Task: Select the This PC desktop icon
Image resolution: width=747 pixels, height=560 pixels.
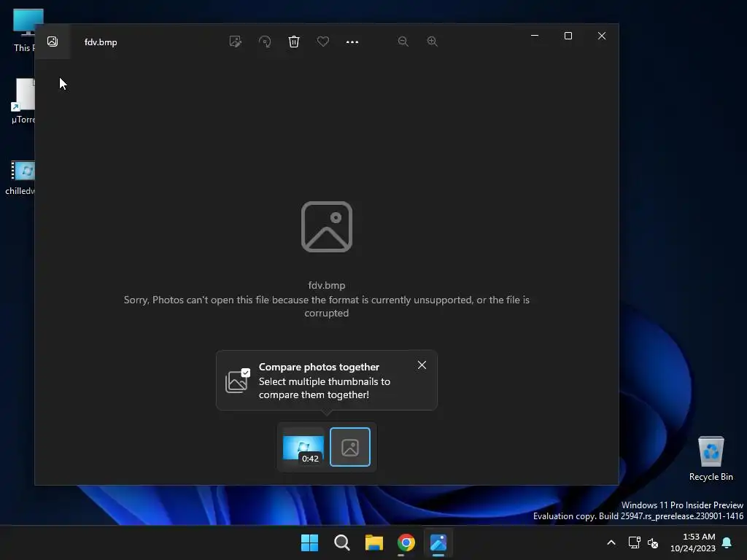Action: (24, 29)
